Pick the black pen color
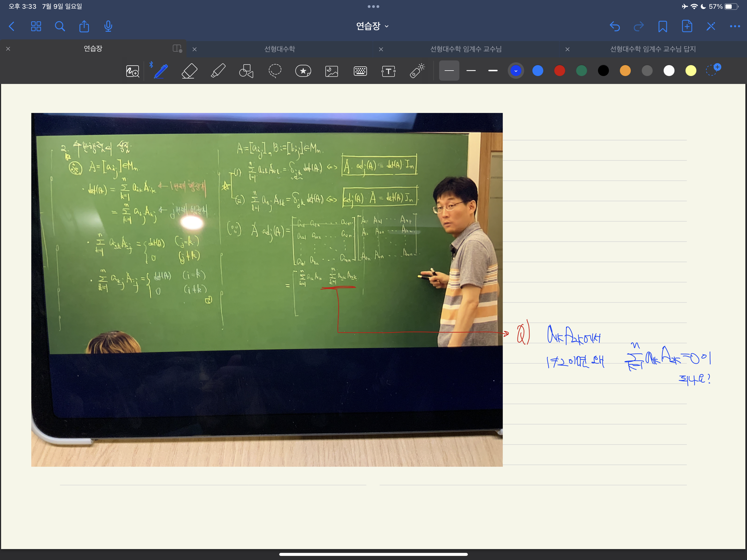 (x=603, y=71)
